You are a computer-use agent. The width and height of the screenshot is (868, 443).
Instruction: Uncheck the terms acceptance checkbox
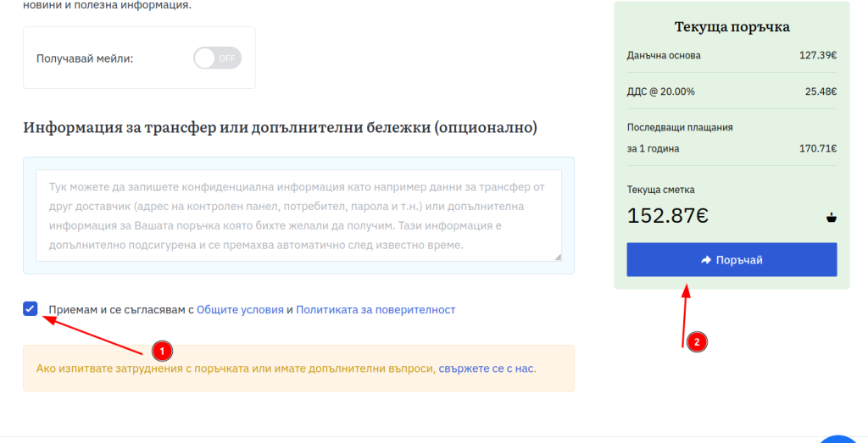[x=31, y=309]
